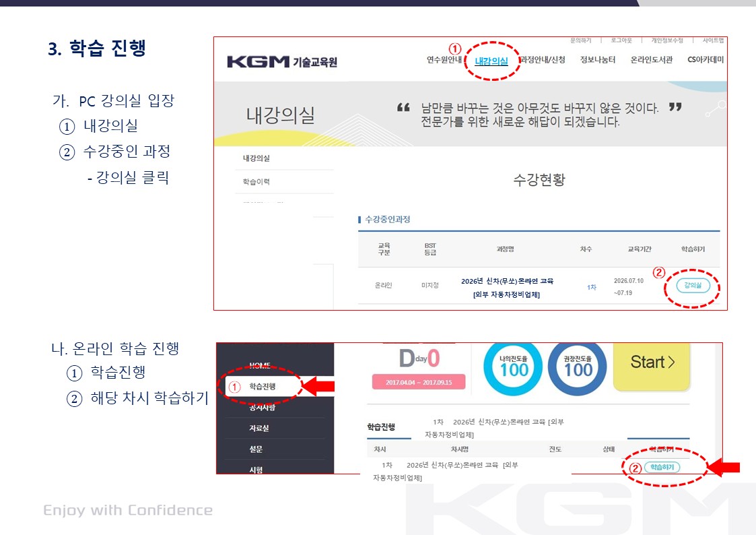Click the 미지정 cell in the course row
Screen dimensions: 756x535
[x=430, y=285]
